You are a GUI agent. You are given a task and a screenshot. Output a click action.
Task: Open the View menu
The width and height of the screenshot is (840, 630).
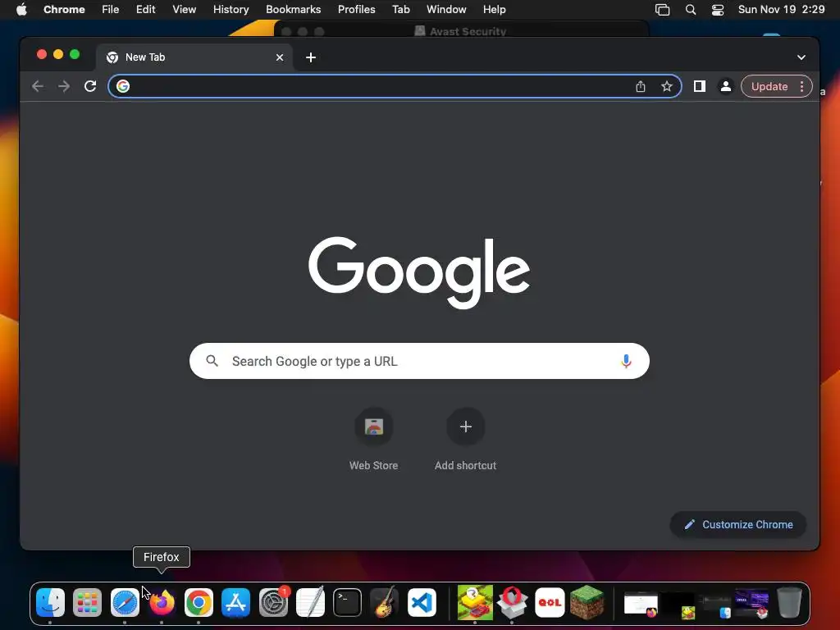[x=184, y=9]
